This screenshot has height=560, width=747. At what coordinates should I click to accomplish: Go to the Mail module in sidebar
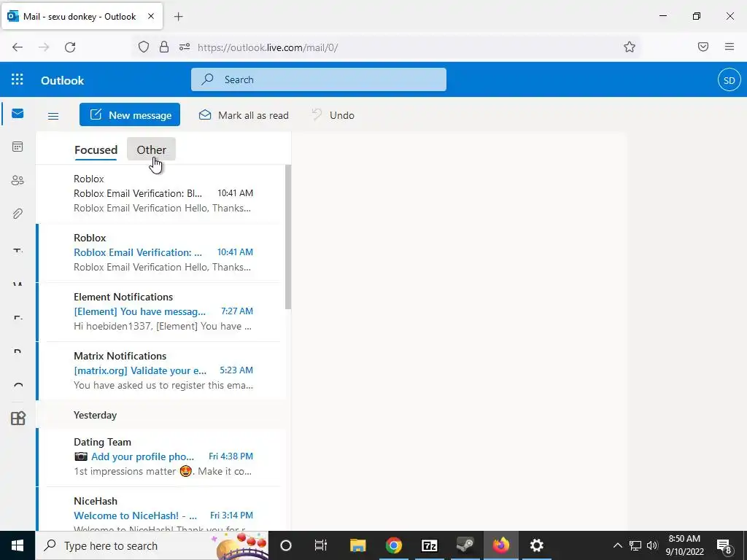[18, 113]
